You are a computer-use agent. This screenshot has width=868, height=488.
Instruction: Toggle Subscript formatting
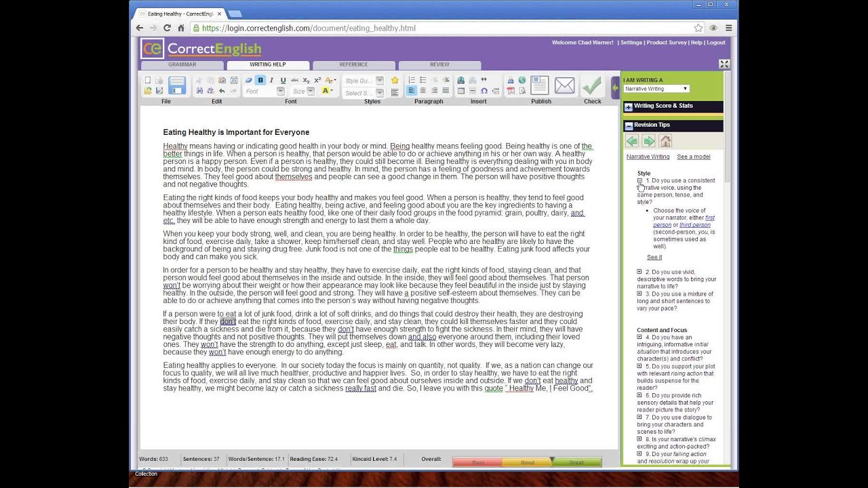pos(306,80)
